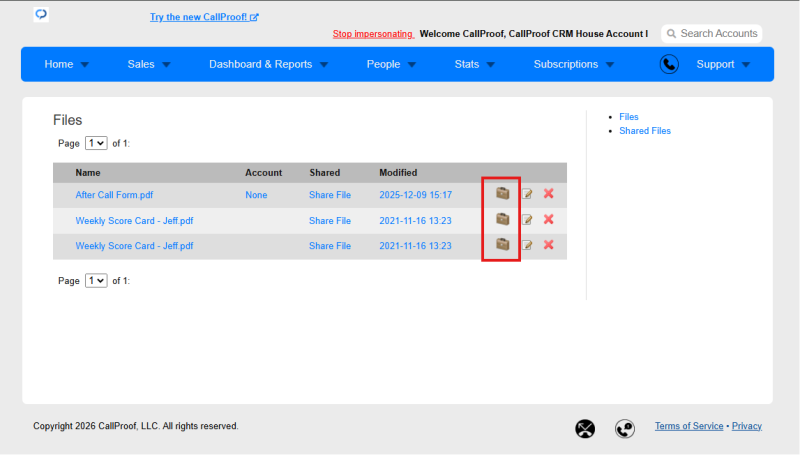The height and width of the screenshot is (455, 800).
Task: Click the Search Accounts input field
Action: (x=712, y=34)
